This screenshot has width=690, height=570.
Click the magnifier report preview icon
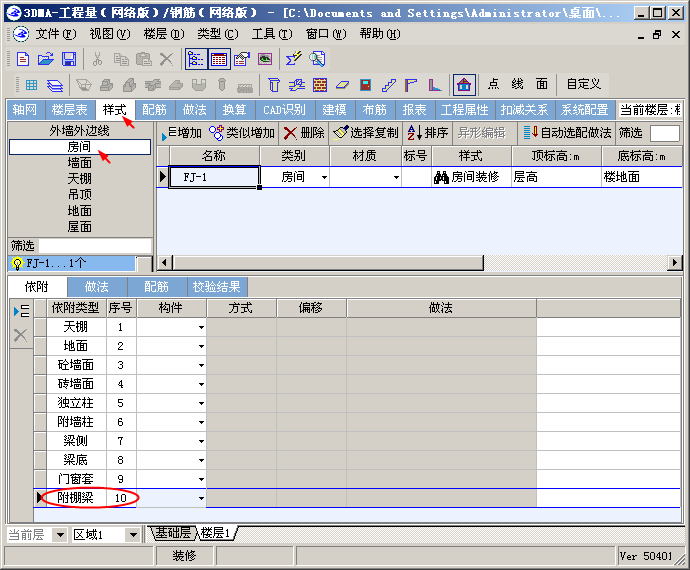(317, 59)
